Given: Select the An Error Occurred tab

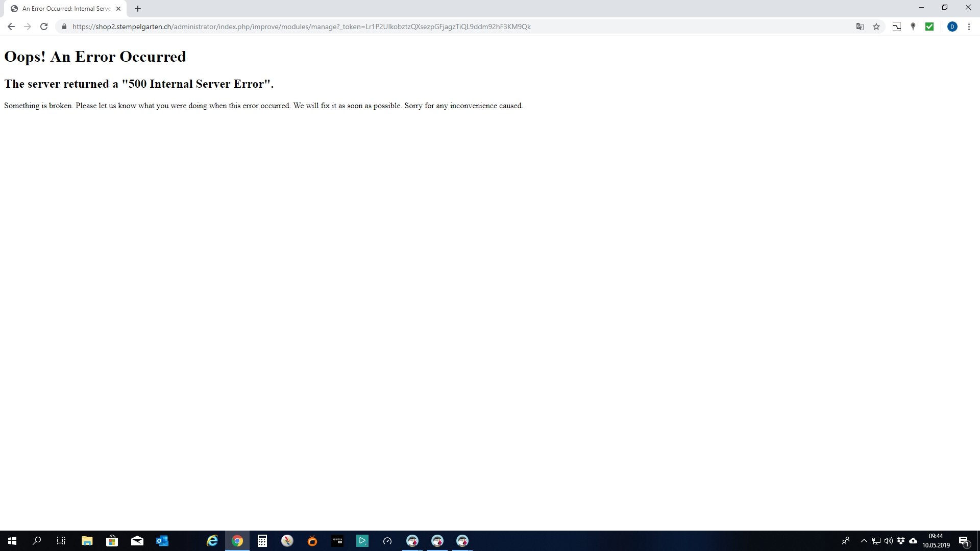Looking at the screenshot, I should pos(66,9).
